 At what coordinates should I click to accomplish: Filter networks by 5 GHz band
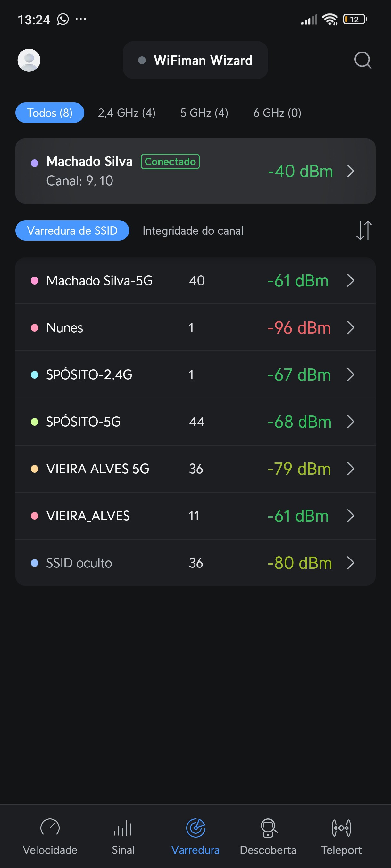(x=204, y=113)
